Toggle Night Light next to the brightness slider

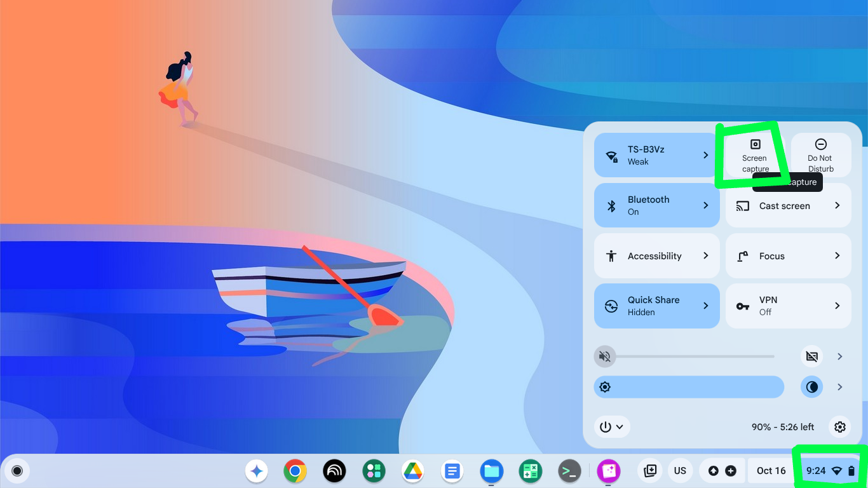(812, 387)
